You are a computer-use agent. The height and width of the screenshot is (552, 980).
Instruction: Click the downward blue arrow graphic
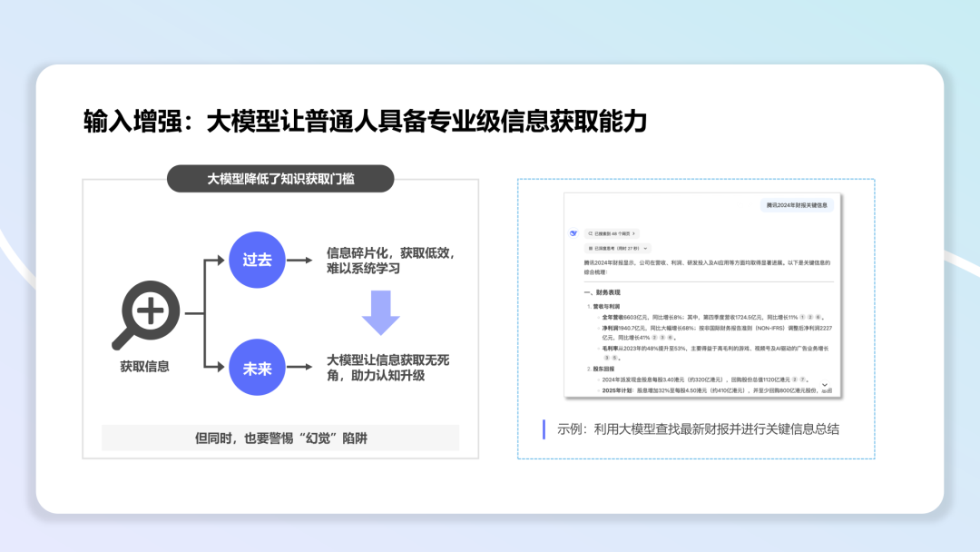tap(380, 312)
